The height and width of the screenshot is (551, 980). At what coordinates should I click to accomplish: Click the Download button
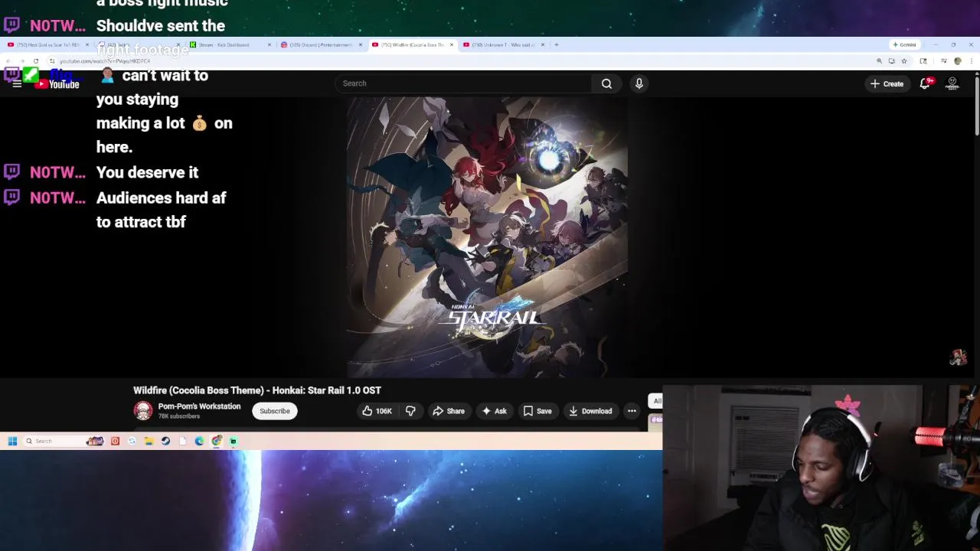pos(590,411)
